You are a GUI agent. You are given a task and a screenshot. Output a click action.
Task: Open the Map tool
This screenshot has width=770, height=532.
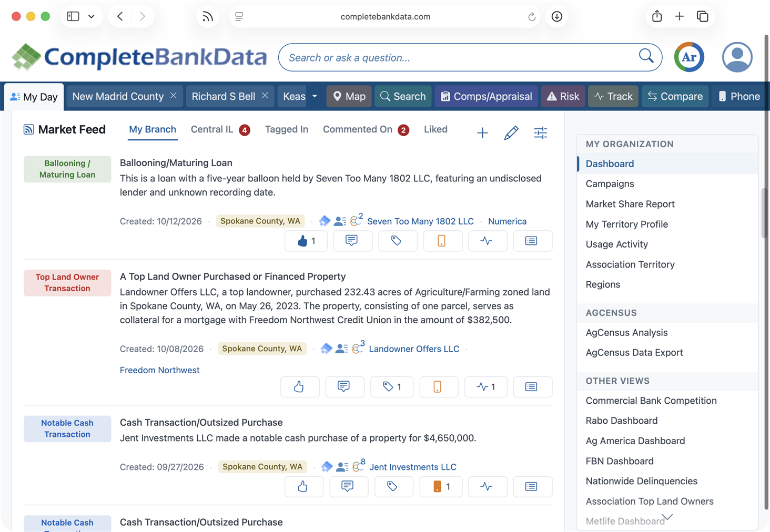(349, 96)
